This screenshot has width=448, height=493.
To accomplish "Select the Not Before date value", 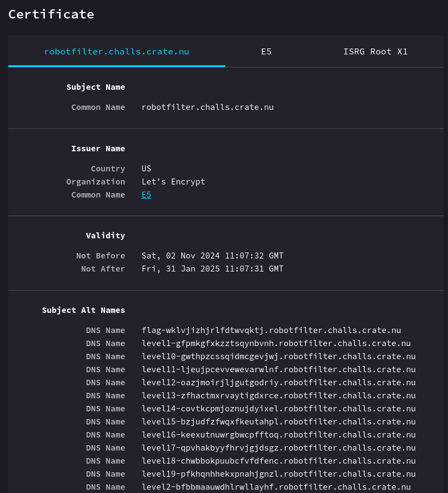I will tap(212, 255).
